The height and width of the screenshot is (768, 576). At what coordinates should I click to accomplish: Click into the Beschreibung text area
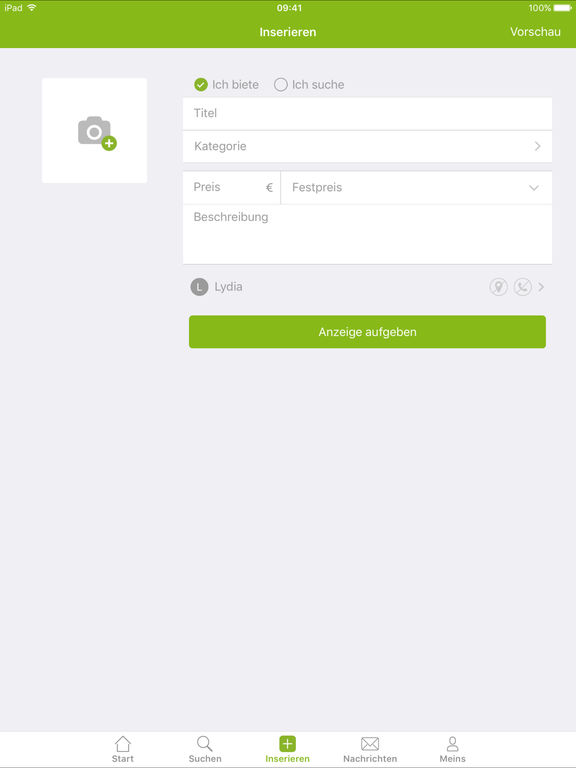367,235
